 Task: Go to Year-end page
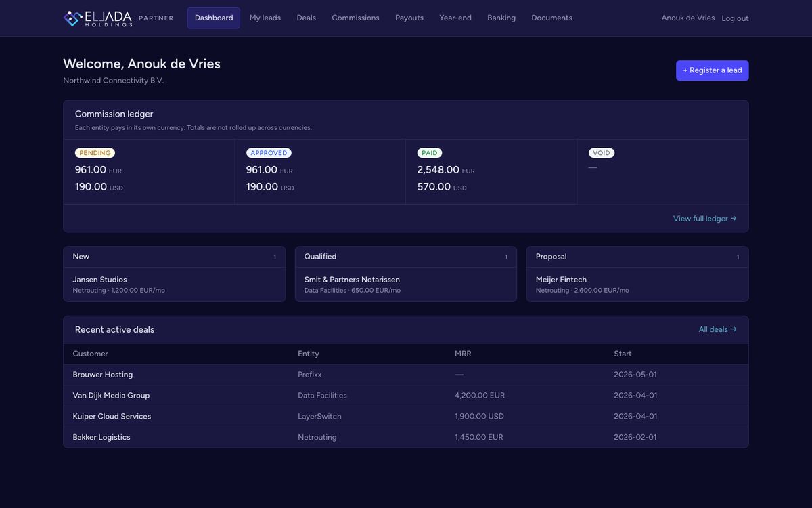tap(455, 18)
